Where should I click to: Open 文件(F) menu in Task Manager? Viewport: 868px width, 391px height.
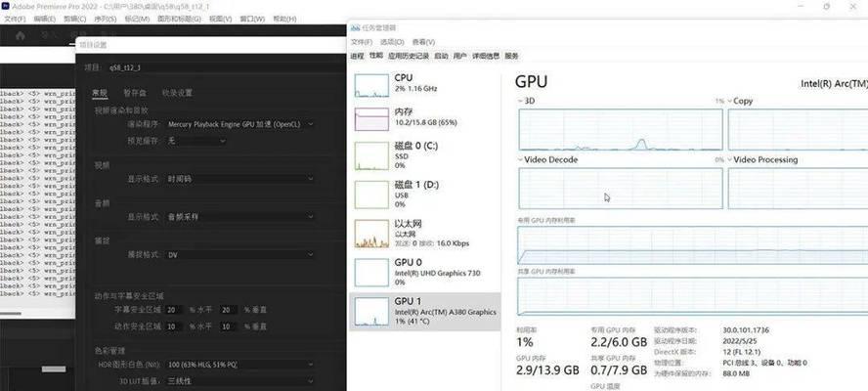(x=362, y=42)
